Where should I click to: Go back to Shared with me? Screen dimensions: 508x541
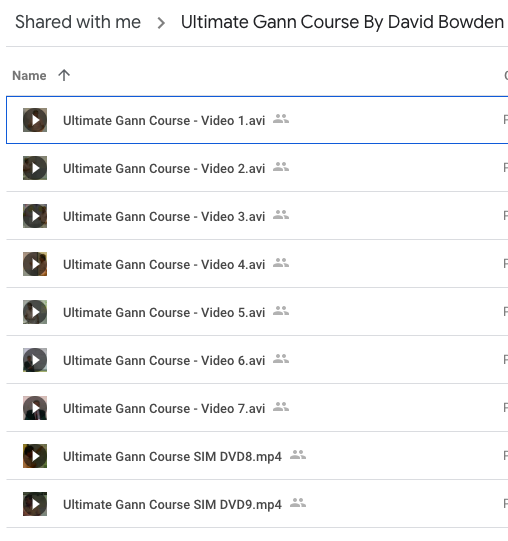click(78, 22)
